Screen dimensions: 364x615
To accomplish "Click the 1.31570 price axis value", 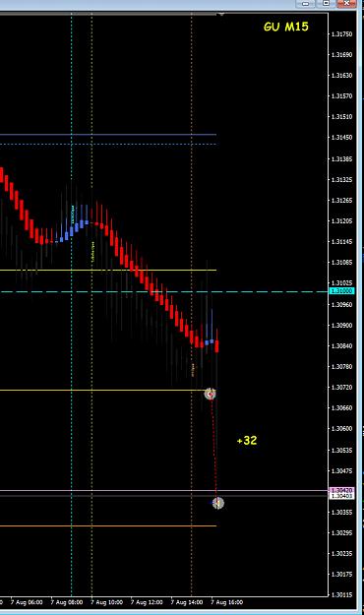I will tap(341, 96).
